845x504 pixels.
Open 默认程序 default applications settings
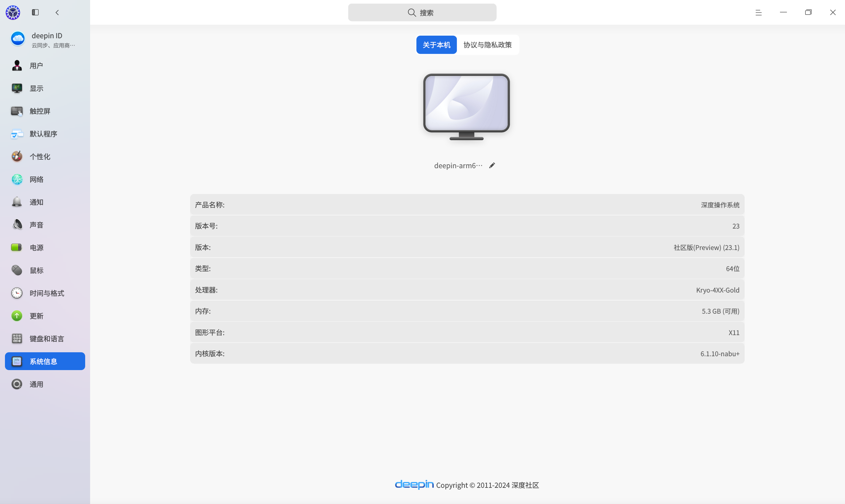45,134
